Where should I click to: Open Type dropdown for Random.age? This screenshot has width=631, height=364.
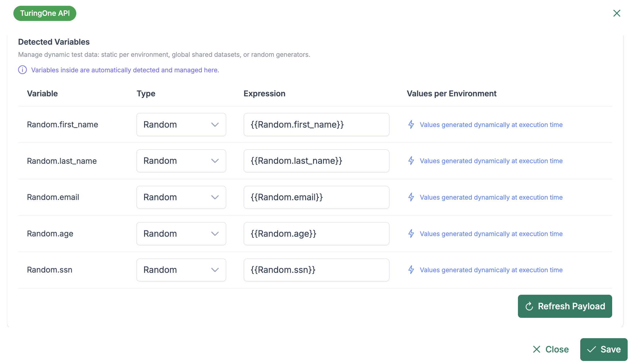pyautogui.click(x=181, y=234)
